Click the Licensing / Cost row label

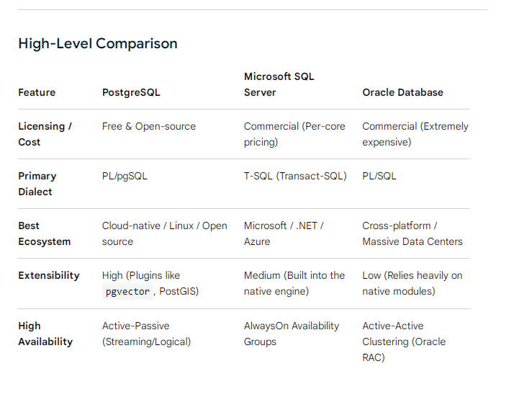(45, 134)
